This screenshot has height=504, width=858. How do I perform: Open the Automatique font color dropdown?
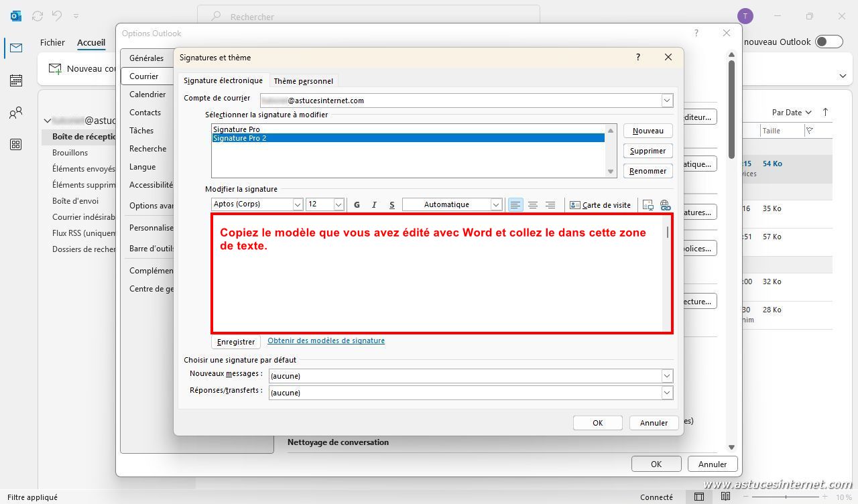pos(496,204)
